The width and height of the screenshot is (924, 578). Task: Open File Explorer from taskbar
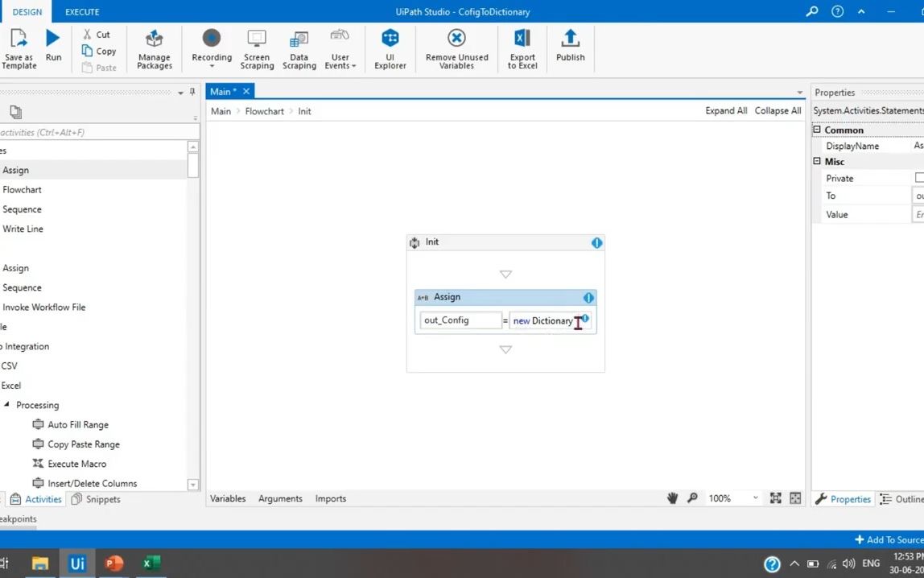click(x=39, y=564)
